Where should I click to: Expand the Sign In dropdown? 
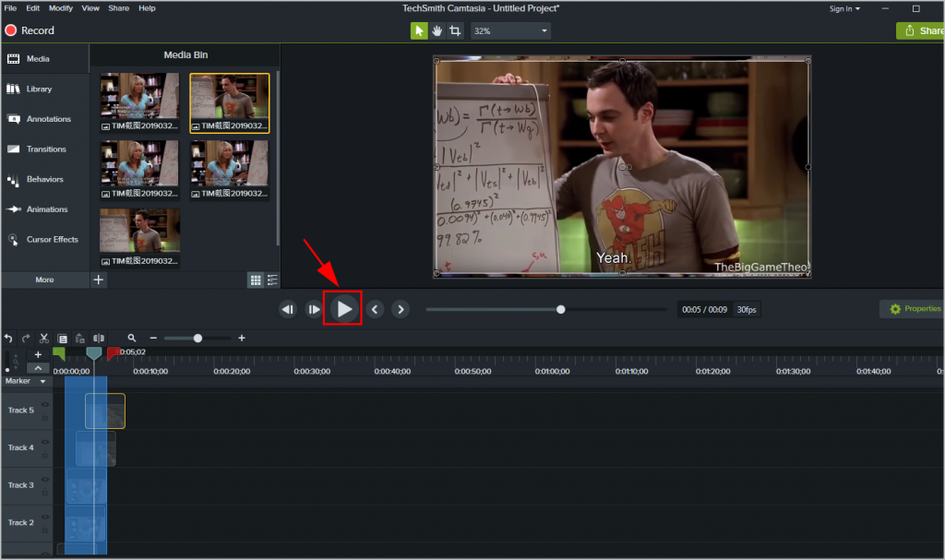point(844,8)
